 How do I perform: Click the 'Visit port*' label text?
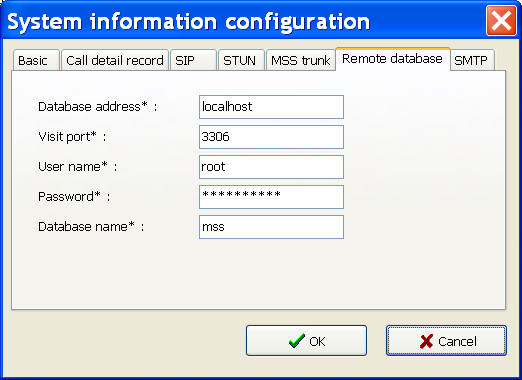(67, 137)
